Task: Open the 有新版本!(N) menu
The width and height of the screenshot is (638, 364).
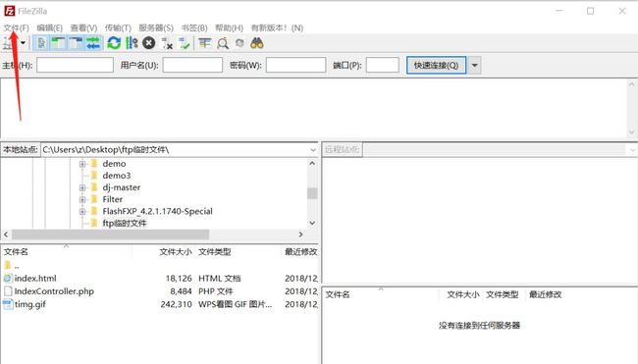Action: pyautogui.click(x=277, y=27)
